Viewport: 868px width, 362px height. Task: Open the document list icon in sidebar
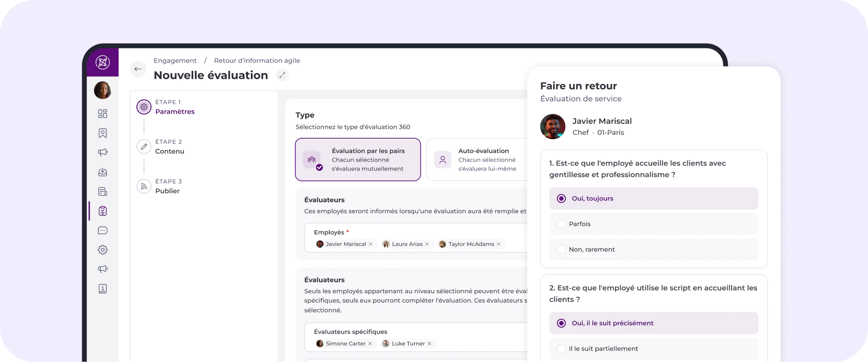[103, 192]
